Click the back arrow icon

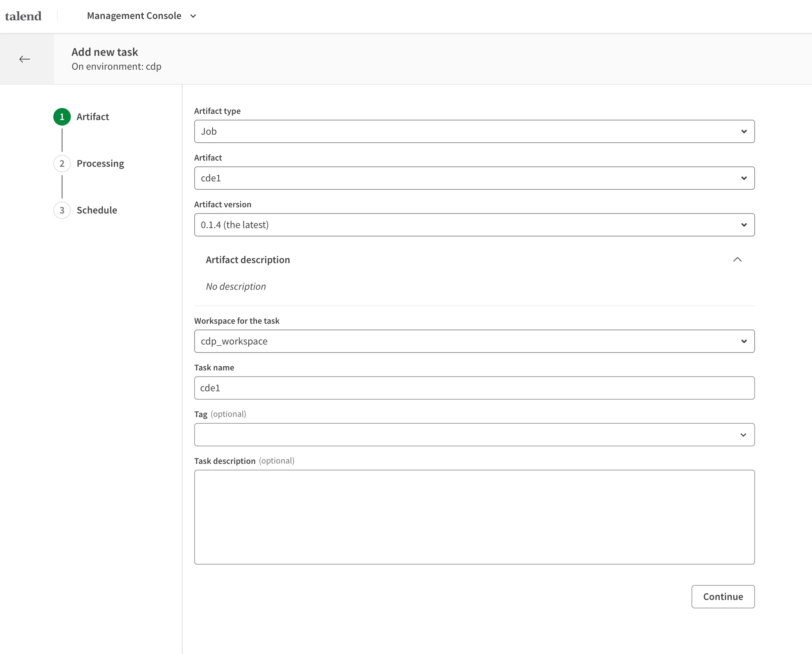24,59
